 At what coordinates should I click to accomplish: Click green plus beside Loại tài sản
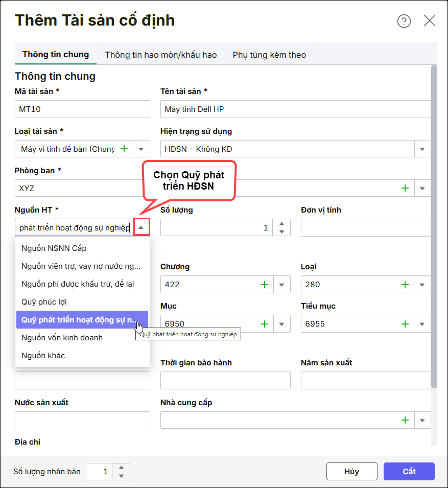tap(124, 149)
